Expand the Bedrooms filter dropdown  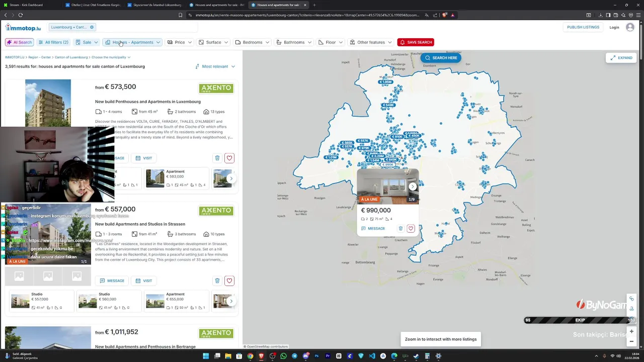[253, 42]
